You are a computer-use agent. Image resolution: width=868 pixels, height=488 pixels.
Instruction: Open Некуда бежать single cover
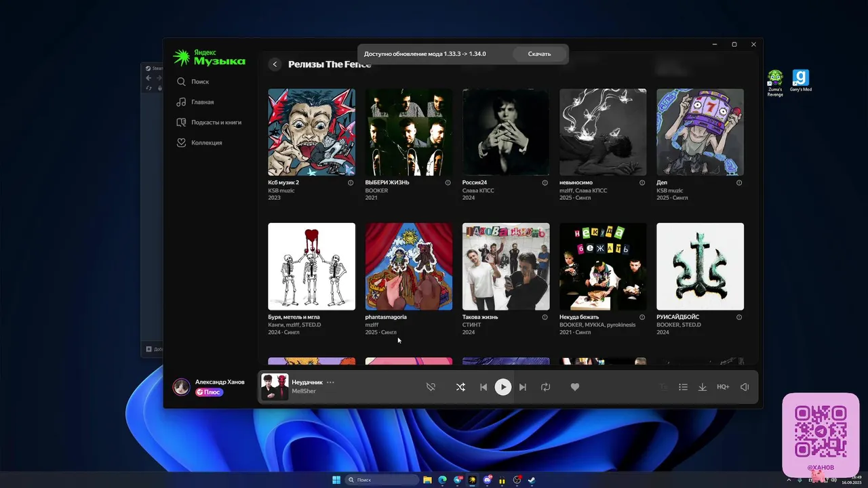(x=603, y=266)
